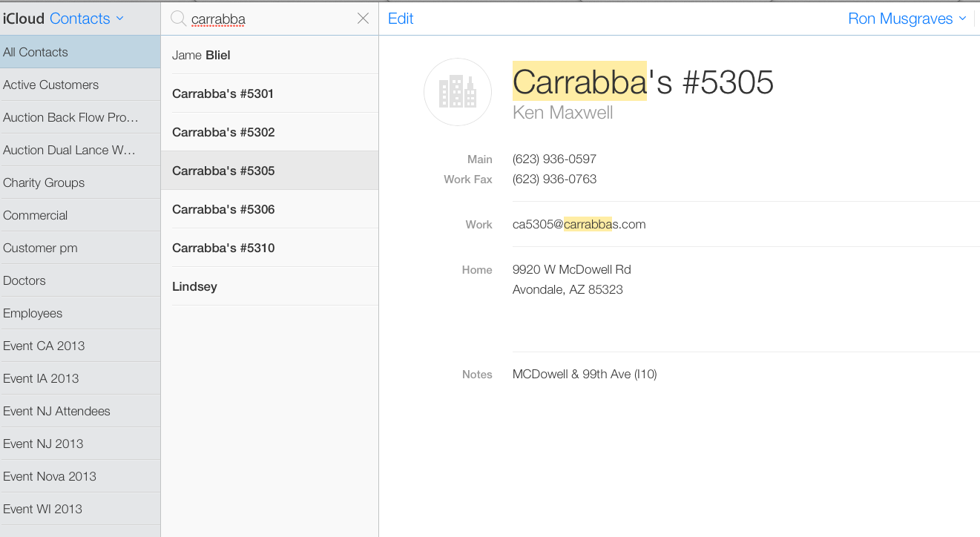980x537 pixels.
Task: Click the address 9920 W McDowell Rd
Action: pyautogui.click(x=572, y=269)
